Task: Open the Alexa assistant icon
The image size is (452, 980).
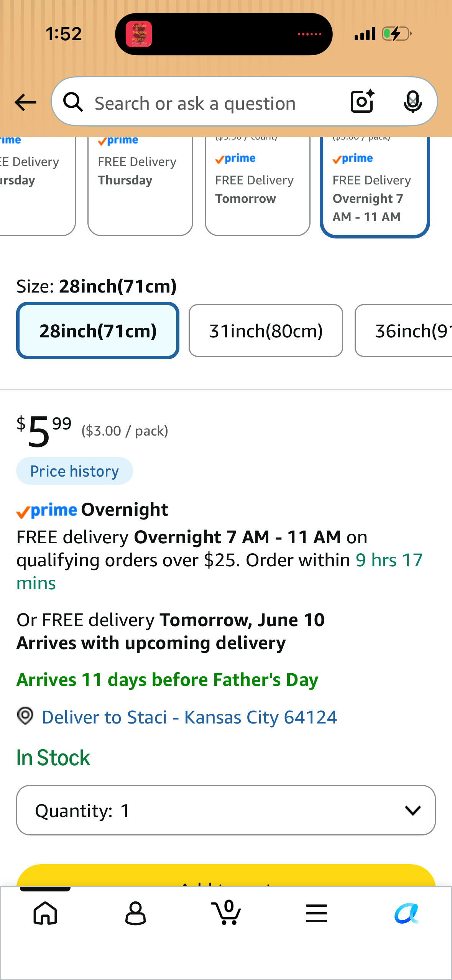Action: tap(407, 913)
